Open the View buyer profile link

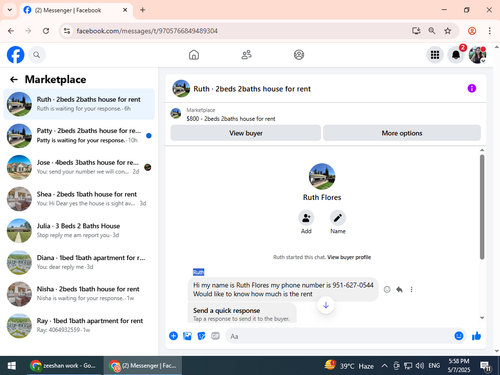349,257
